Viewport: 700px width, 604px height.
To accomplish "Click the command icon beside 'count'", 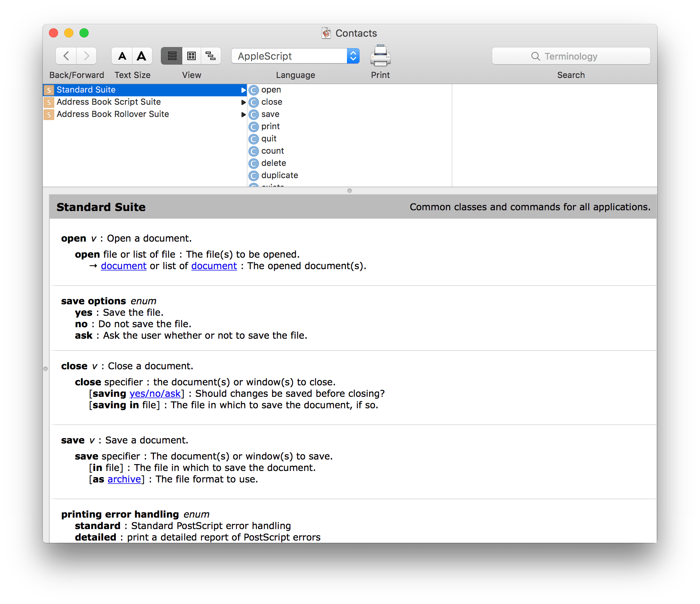I will pyautogui.click(x=254, y=151).
